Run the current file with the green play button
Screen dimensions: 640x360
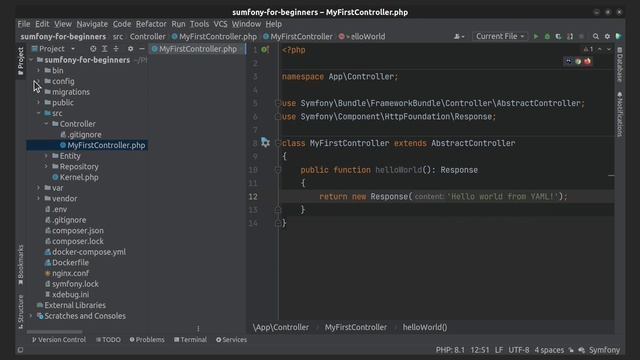pos(536,37)
